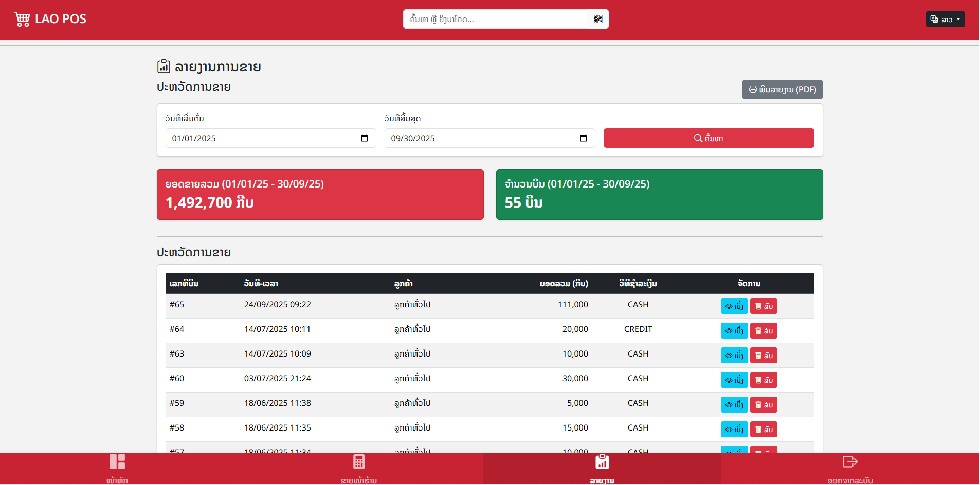Click the end date field showing 09/30/2025
The image size is (980, 485).
tap(481, 138)
